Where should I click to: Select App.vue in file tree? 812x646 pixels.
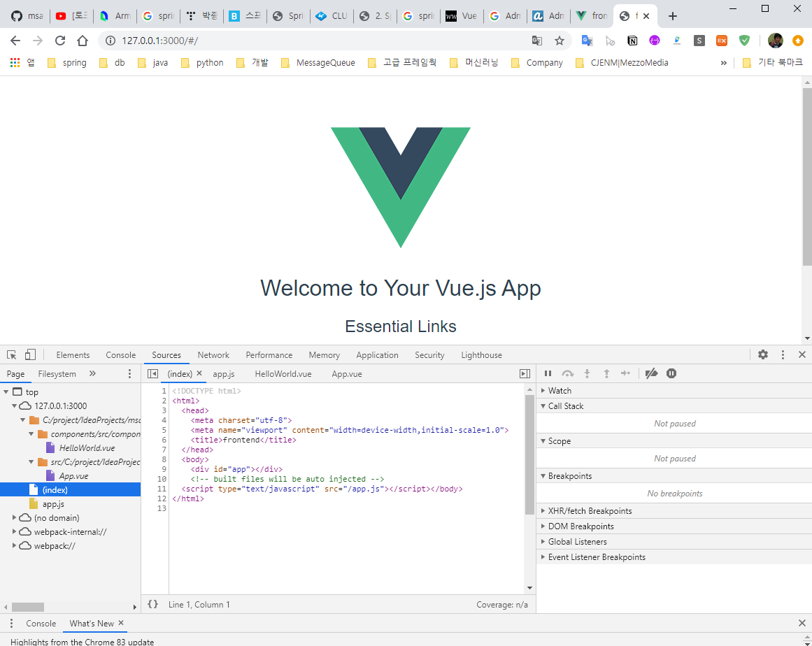click(73, 475)
